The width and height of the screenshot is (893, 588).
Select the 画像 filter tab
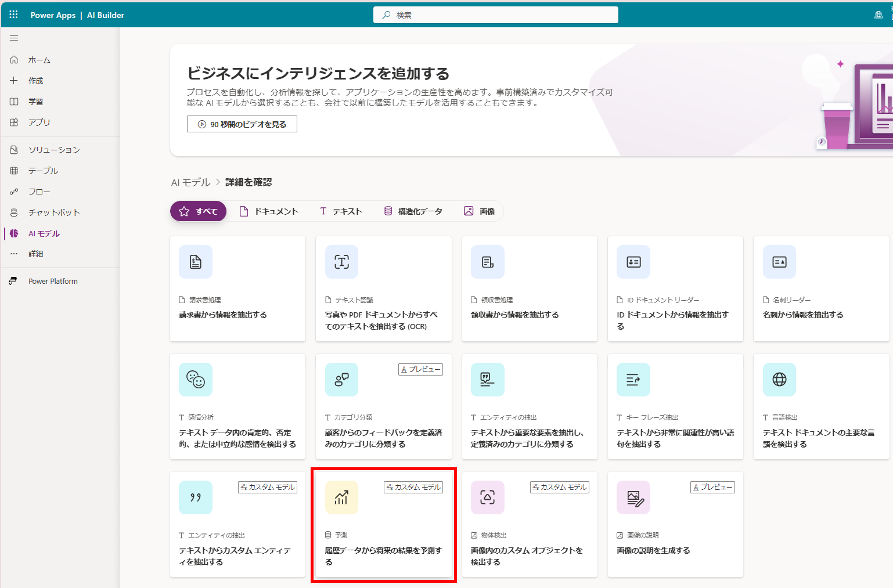[480, 211]
